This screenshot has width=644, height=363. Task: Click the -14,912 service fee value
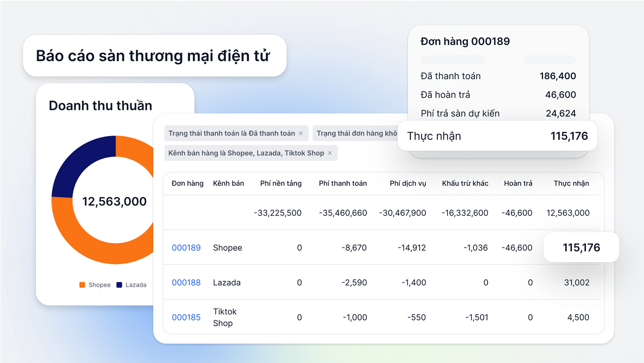click(x=412, y=248)
